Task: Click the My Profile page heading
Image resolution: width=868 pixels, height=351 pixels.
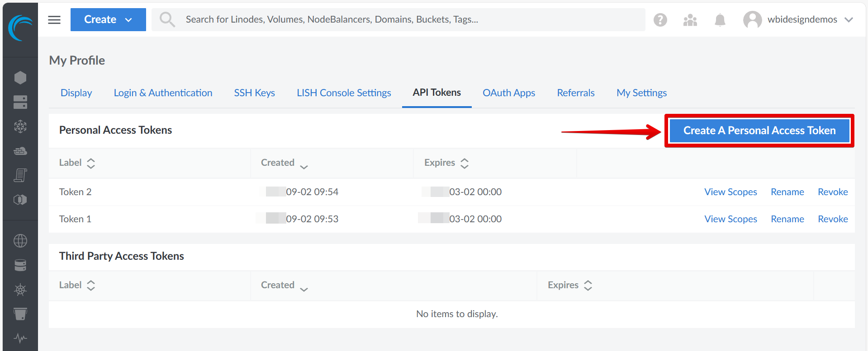Action: click(x=77, y=61)
